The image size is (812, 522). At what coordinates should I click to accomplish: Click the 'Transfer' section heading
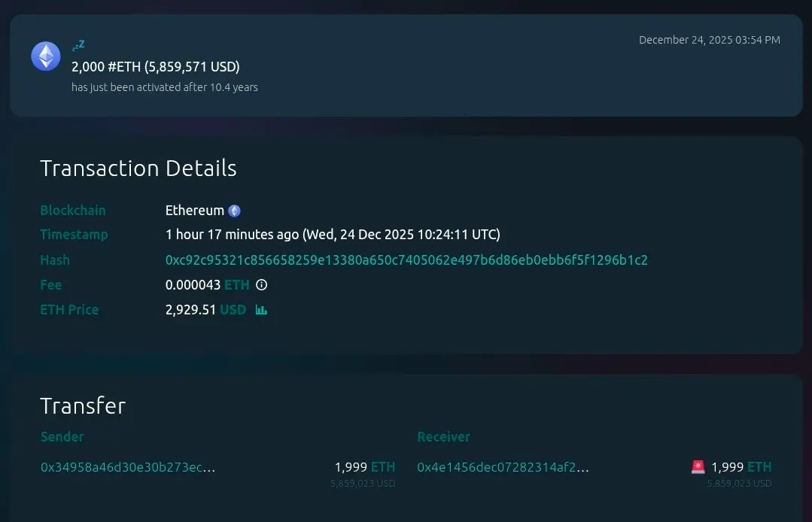[83, 406]
